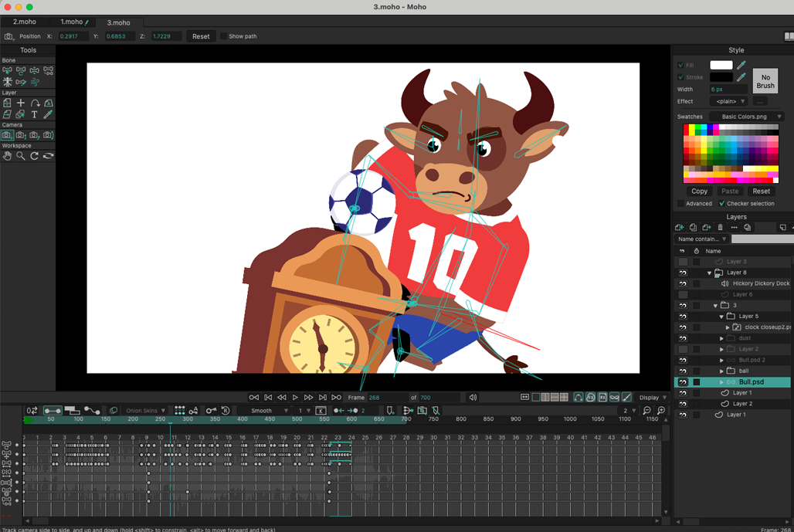Open the Smooth interpolation dropdown
794x532 pixels.
point(263,410)
